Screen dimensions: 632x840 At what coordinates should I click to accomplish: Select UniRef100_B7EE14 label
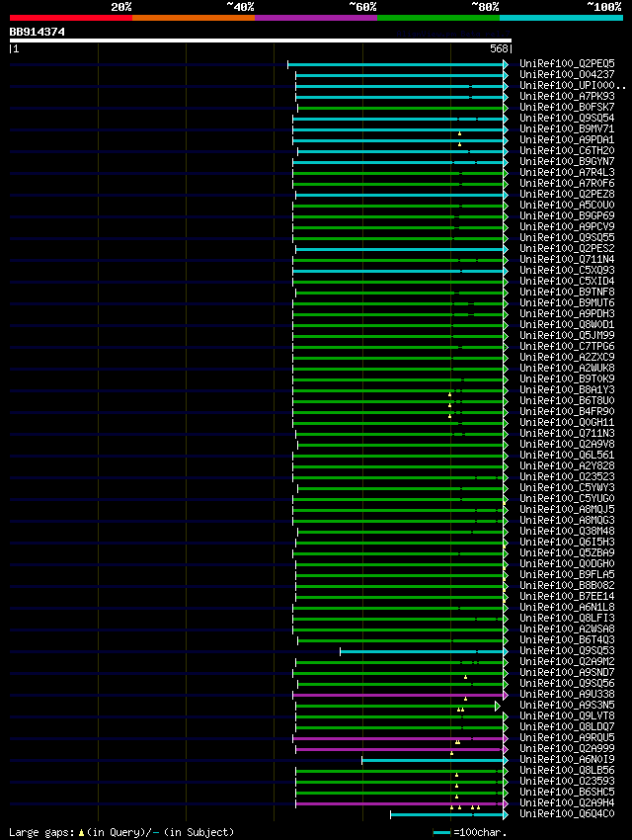click(567, 597)
